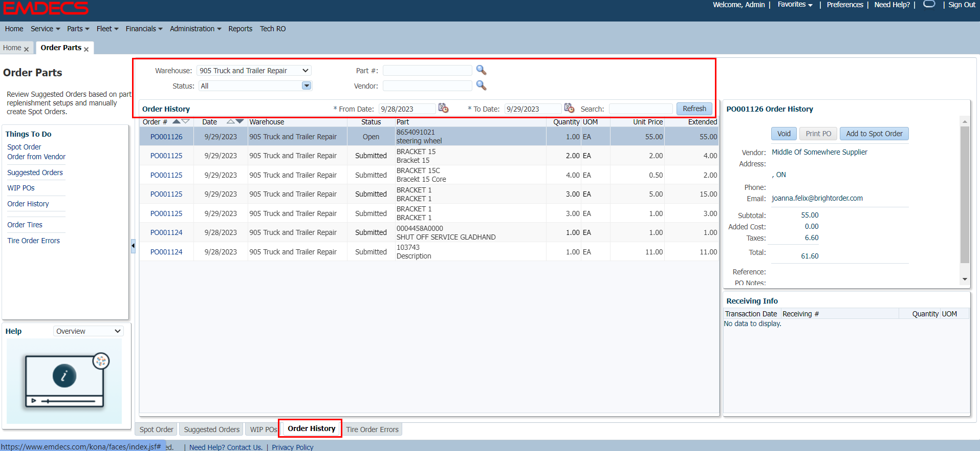Switch to the Suggested Orders bottom tab

211,429
